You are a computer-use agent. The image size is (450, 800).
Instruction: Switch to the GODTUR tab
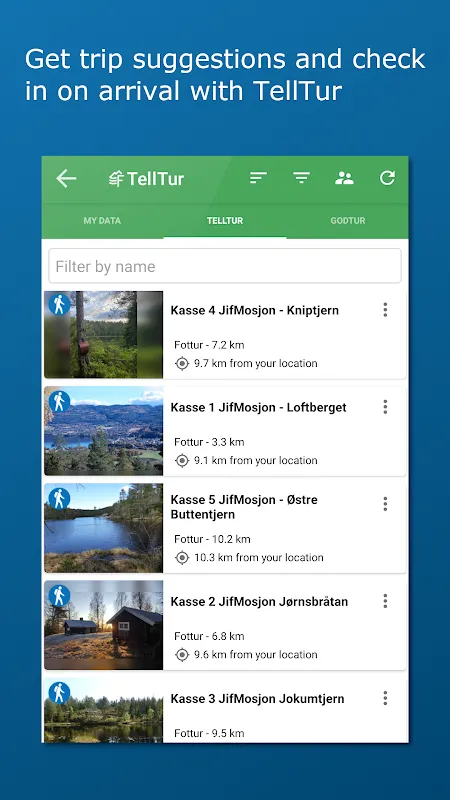[347, 221]
